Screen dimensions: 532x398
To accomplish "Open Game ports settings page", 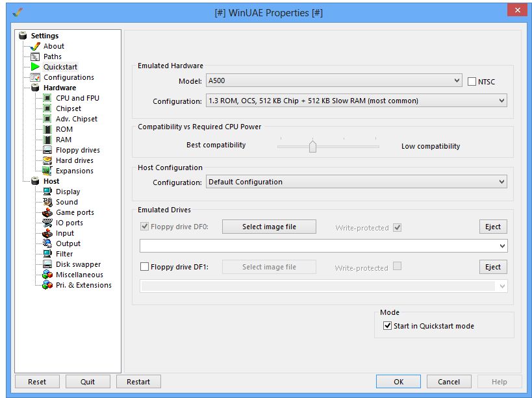I will click(75, 212).
